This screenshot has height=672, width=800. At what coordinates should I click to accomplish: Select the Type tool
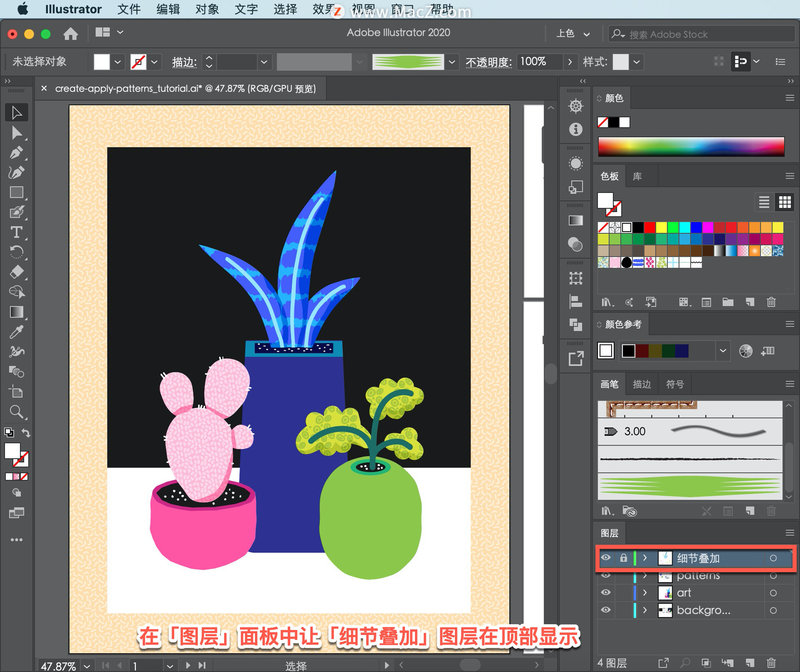click(x=16, y=232)
